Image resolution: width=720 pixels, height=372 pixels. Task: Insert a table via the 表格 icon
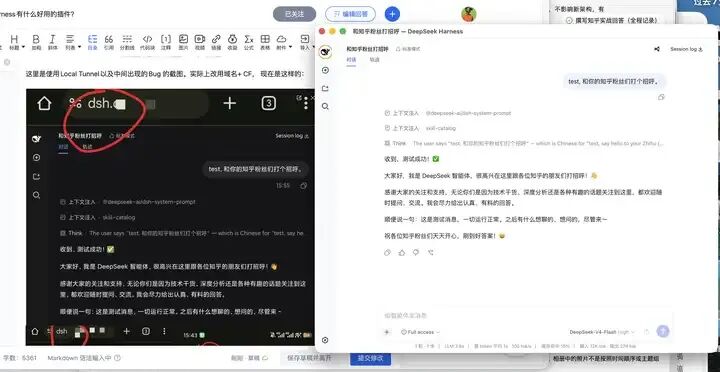coord(265,41)
